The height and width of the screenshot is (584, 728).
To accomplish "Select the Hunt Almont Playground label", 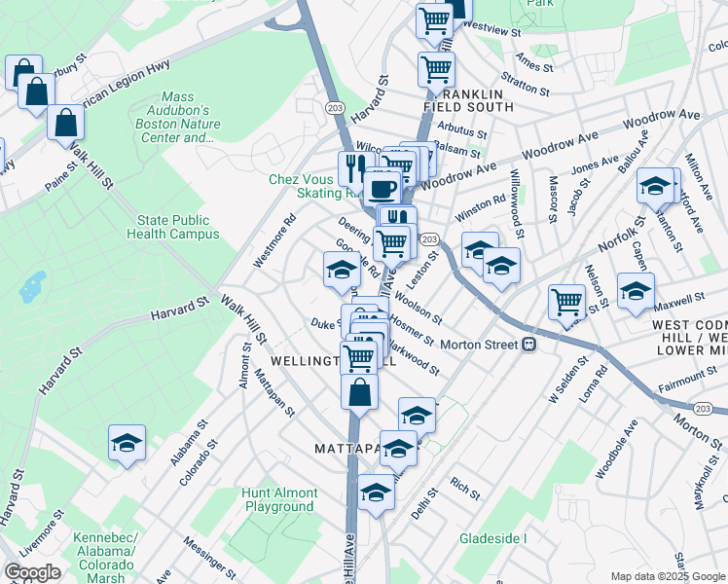I will click(279, 499).
